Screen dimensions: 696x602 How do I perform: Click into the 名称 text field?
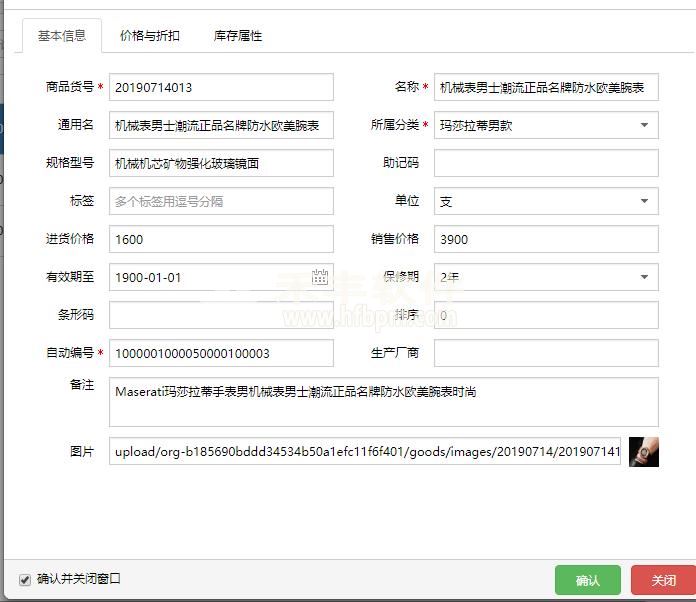click(546, 87)
